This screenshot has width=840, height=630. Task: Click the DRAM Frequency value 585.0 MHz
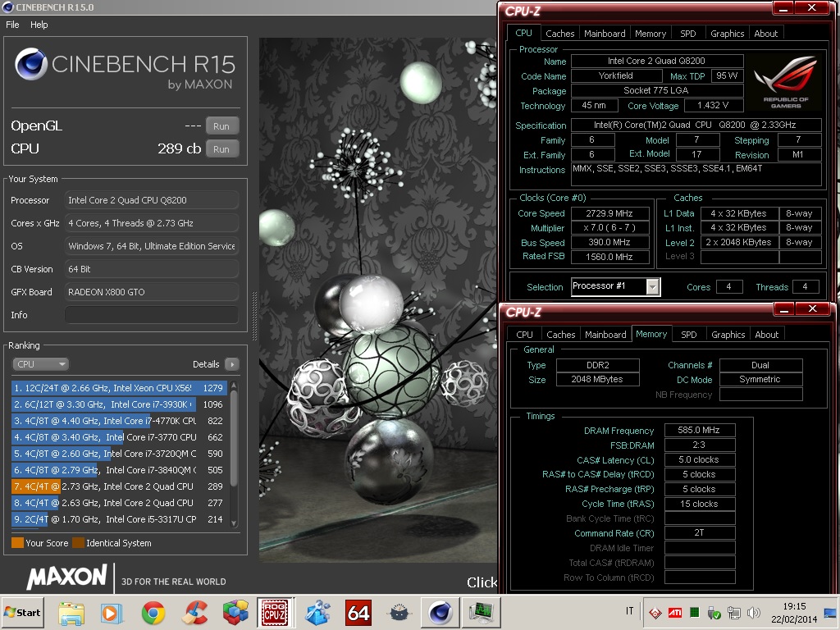click(699, 430)
